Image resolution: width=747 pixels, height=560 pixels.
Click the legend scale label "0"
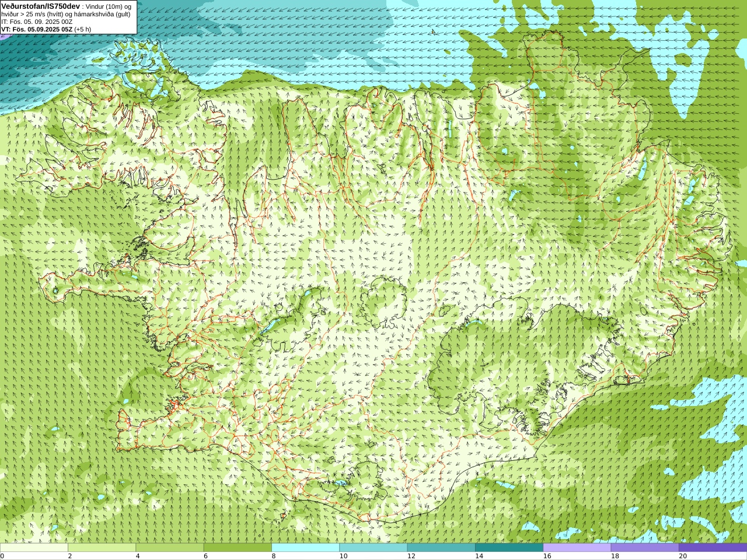pos(2,556)
